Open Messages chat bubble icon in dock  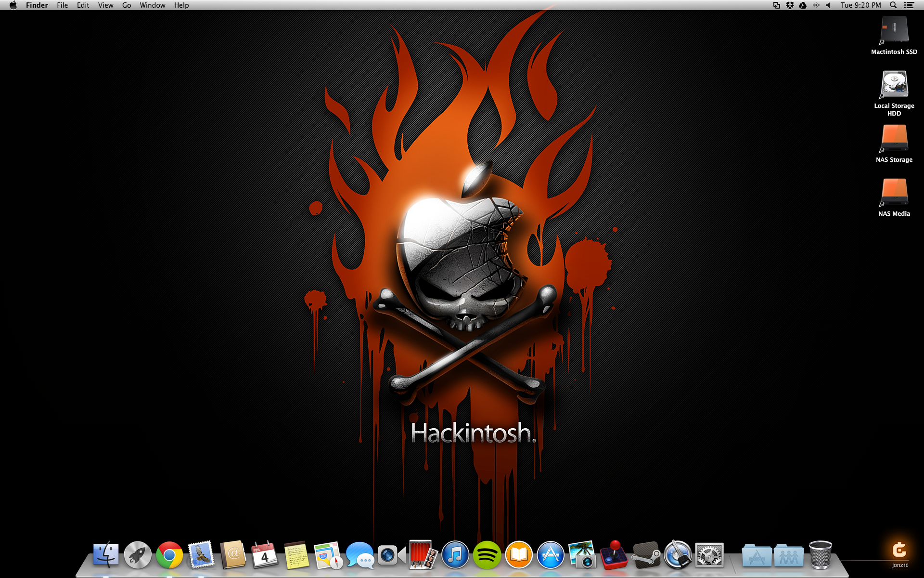359,555
